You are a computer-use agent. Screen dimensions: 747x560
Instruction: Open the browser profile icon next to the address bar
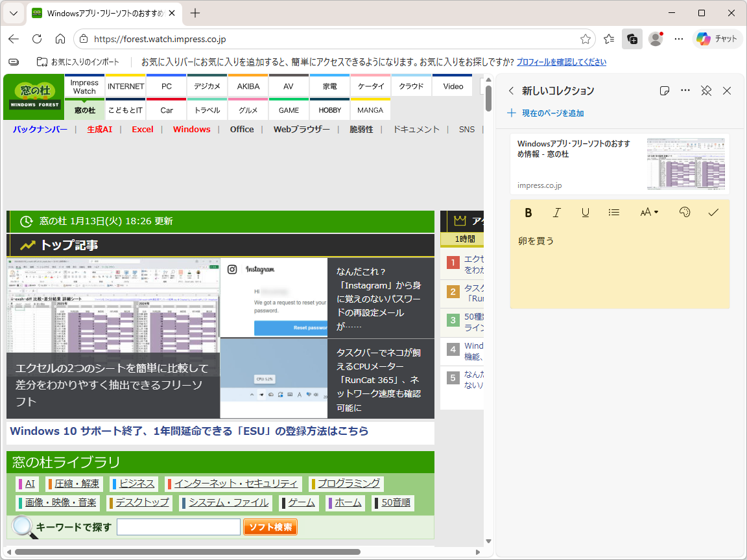tap(655, 39)
